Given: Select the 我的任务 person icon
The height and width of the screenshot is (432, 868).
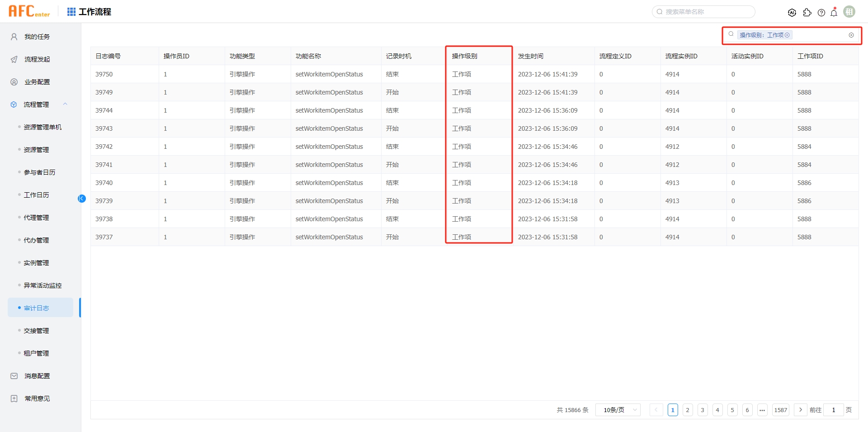Looking at the screenshot, I should coord(13,36).
